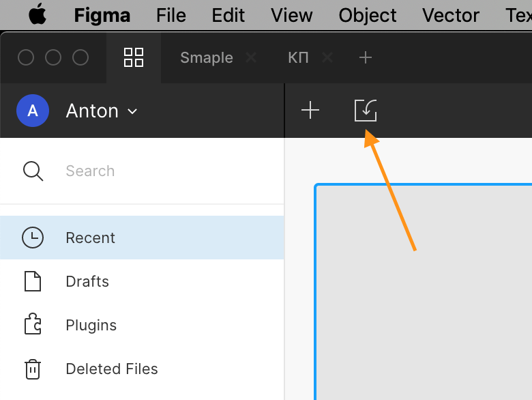This screenshot has height=400, width=532.
Task: Click the Apple menu icon
Action: [38, 14]
